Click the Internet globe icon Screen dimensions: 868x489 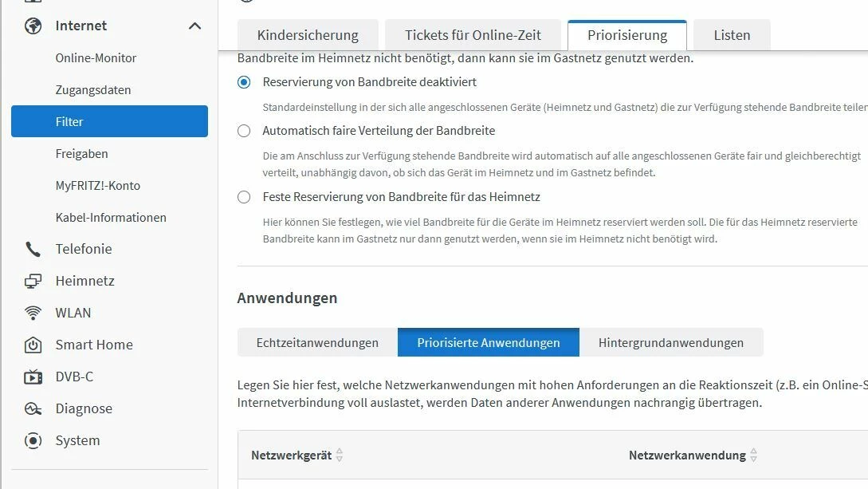point(33,26)
